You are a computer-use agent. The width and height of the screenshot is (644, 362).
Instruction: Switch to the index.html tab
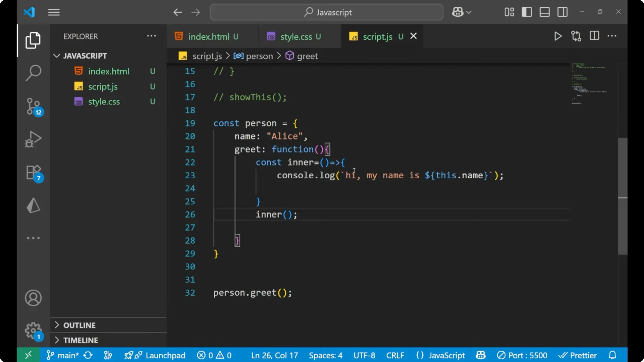209,37
